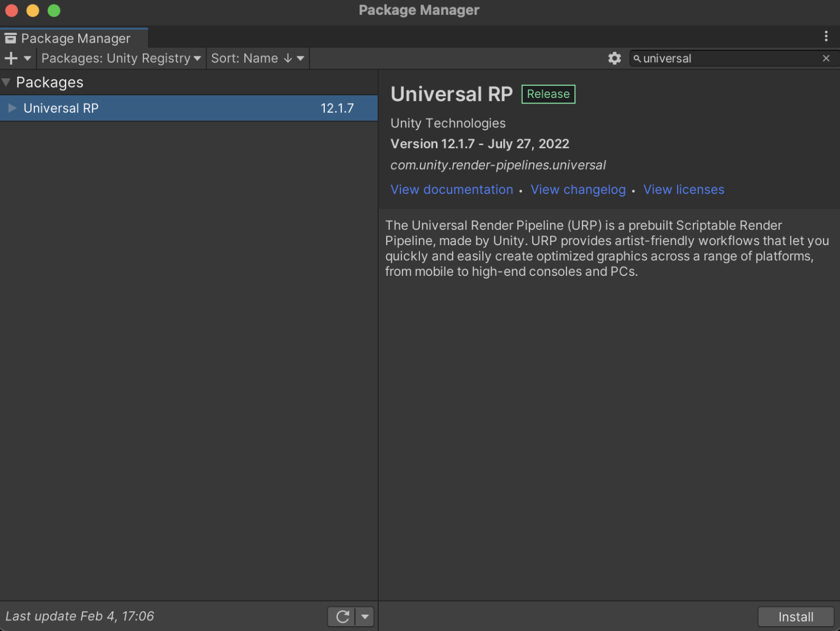
Task: Open the three-dot kebab menu
Action: [x=826, y=36]
